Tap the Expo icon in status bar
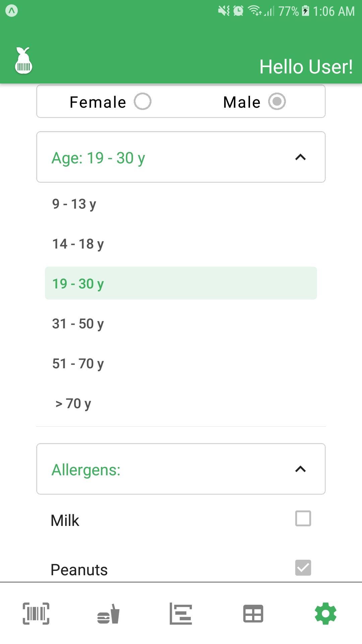362x644 pixels. pyautogui.click(x=11, y=11)
